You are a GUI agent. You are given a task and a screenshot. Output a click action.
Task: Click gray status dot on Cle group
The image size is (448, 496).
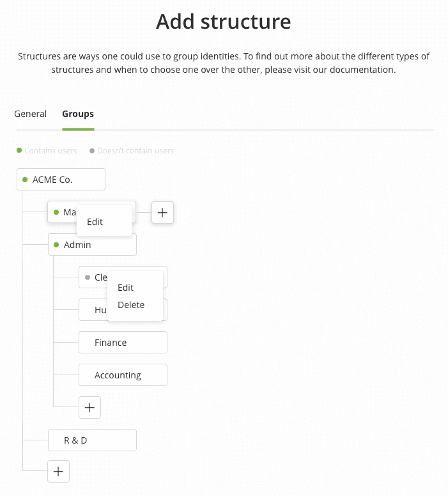(x=87, y=277)
